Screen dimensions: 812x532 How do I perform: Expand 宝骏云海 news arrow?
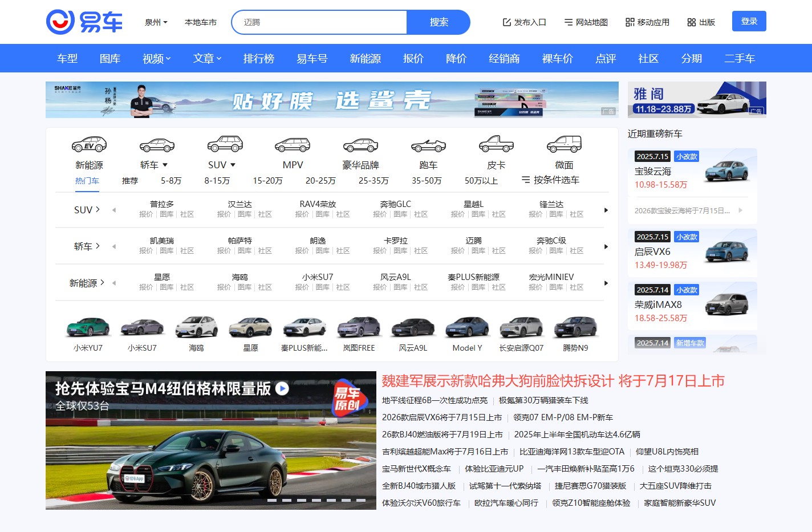coord(740,210)
